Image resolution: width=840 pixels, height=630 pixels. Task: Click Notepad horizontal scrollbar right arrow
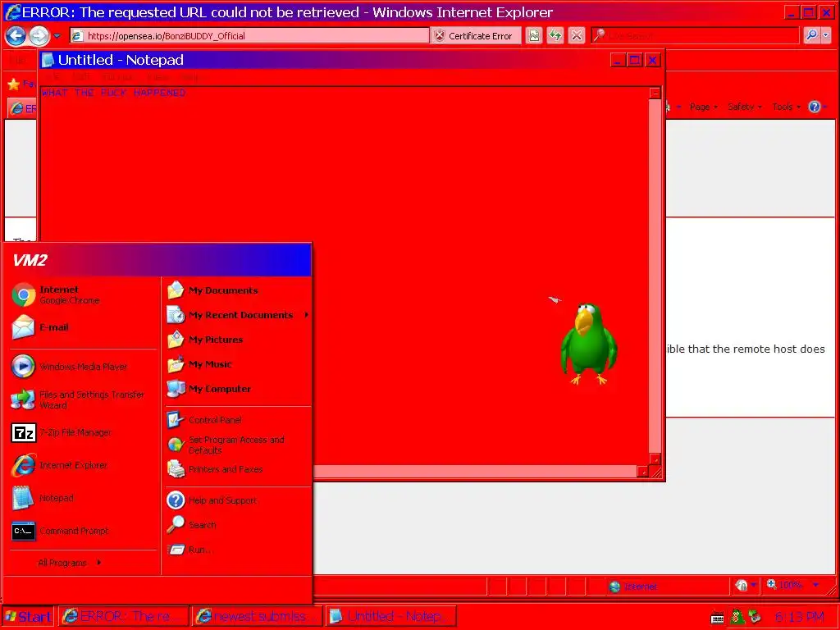(642, 472)
